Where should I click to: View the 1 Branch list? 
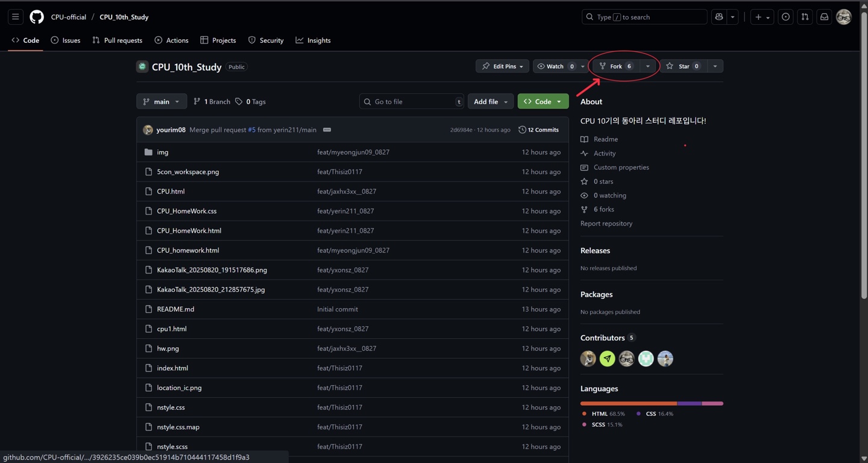pos(212,101)
